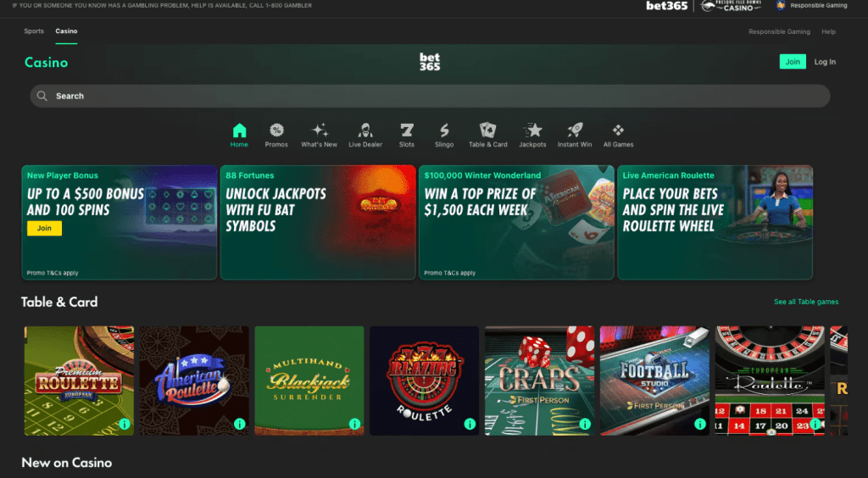The image size is (868, 478).
Task: Open the Instant Win rocket icon
Action: click(x=575, y=131)
